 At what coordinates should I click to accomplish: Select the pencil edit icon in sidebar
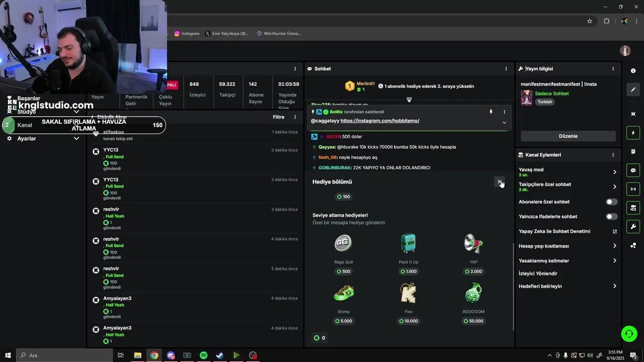[633, 89]
